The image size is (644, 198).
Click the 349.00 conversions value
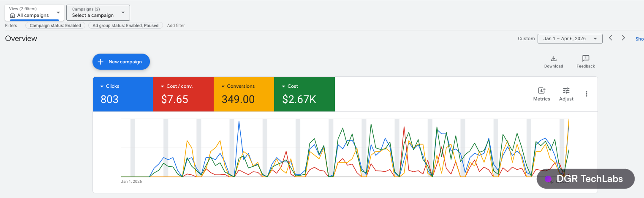[x=238, y=100]
